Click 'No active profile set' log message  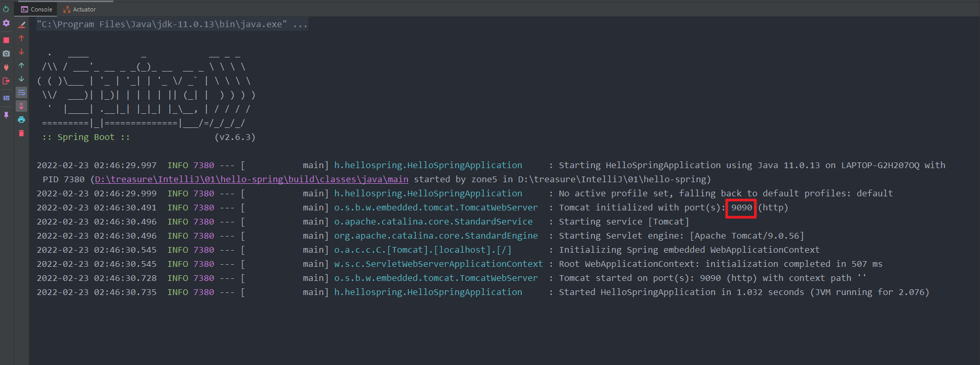[726, 193]
